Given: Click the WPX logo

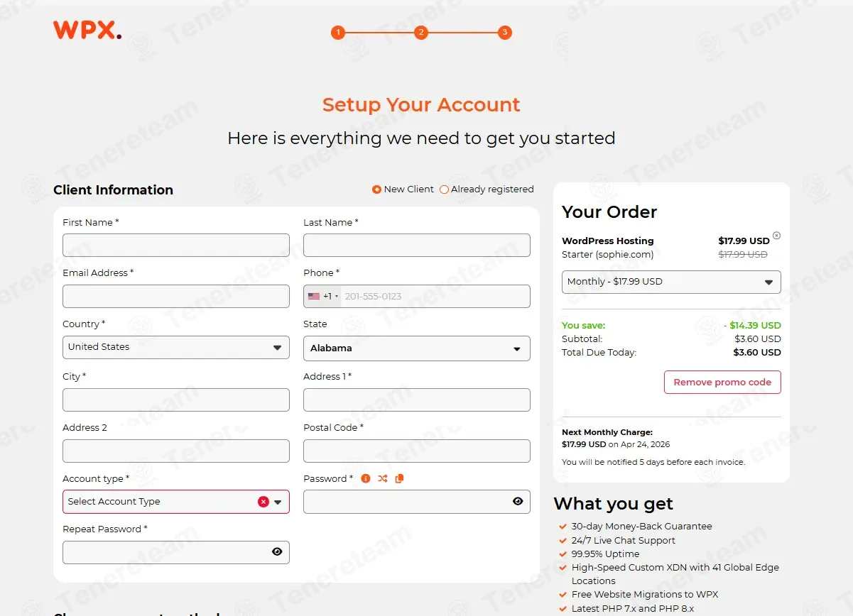Looking at the screenshot, I should [87, 30].
